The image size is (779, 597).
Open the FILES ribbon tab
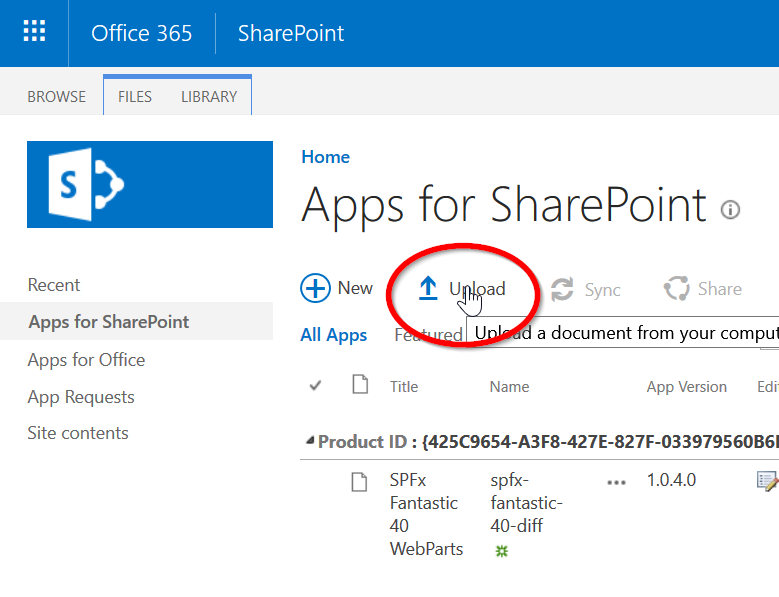(135, 96)
